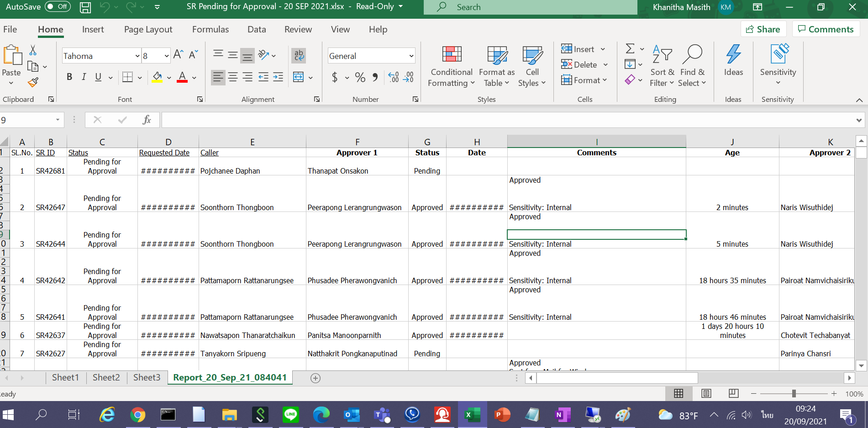Click the Insert Function fx icon

click(x=147, y=120)
